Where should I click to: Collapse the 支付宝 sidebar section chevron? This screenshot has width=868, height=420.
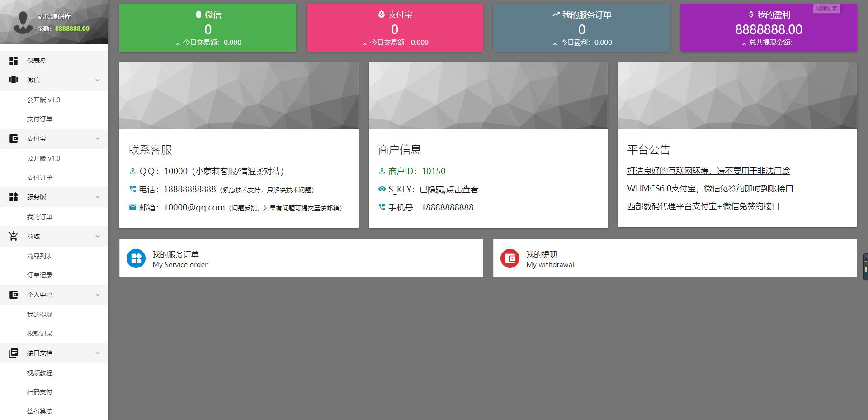pyautogui.click(x=98, y=138)
